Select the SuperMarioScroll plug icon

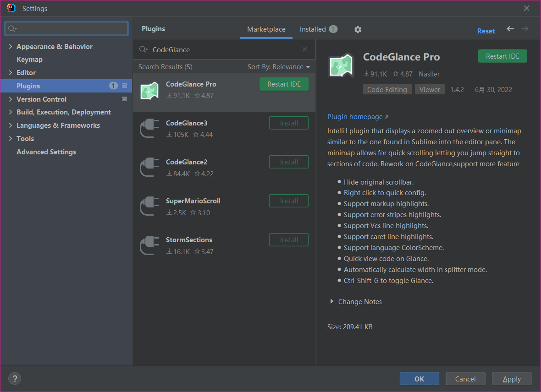click(149, 206)
